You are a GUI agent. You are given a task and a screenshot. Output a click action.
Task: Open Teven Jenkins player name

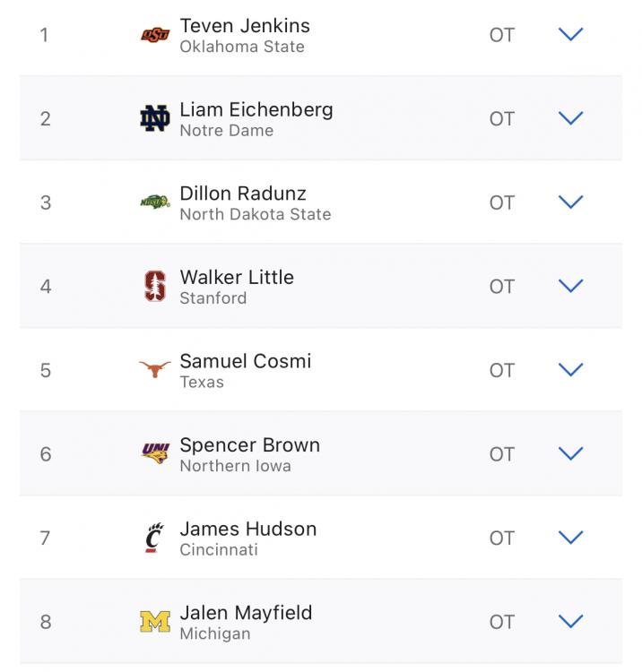[245, 26]
